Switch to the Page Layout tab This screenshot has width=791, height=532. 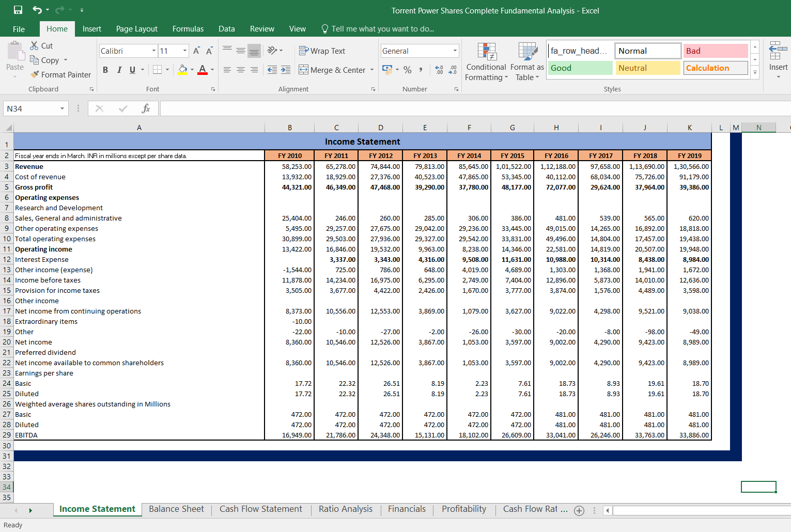tap(137, 29)
